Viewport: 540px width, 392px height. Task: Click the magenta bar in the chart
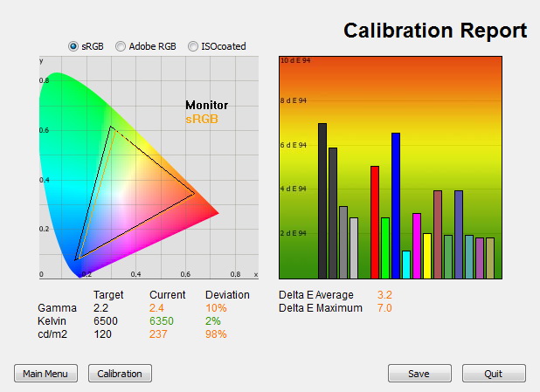coord(417,245)
